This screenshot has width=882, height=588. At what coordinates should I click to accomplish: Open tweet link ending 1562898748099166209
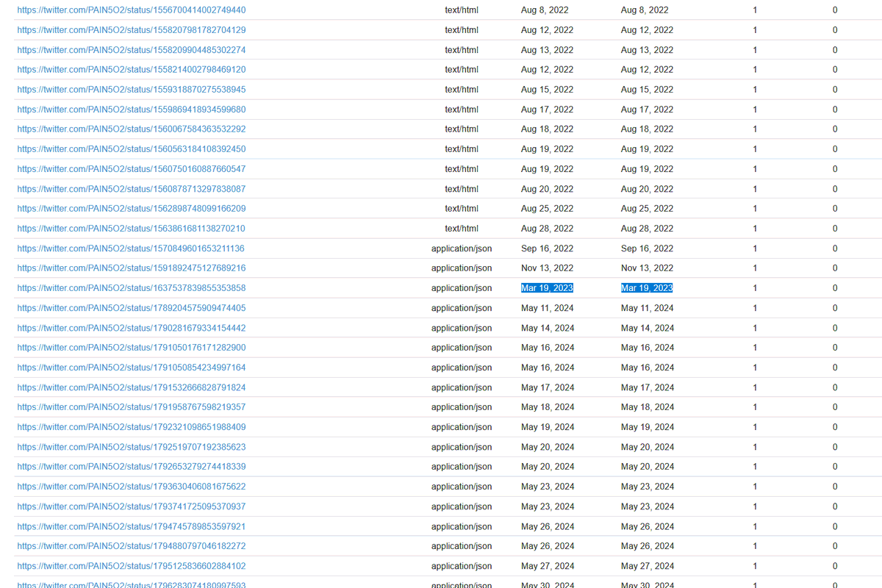point(132,209)
